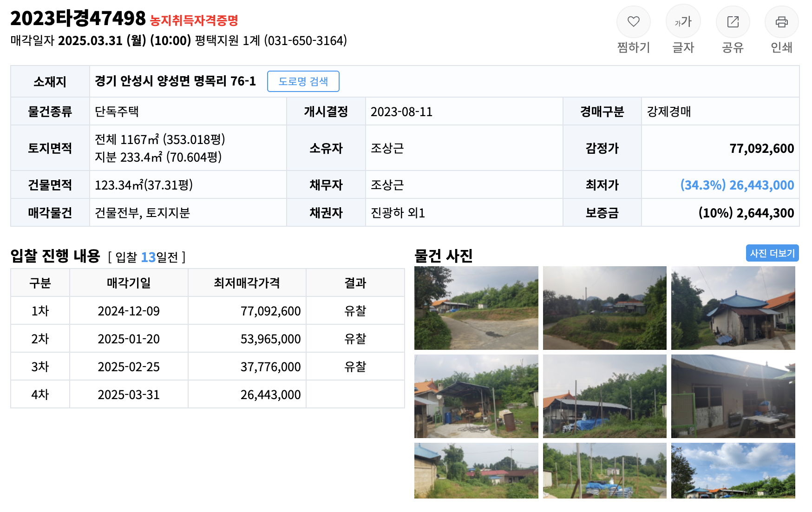Click the red 농지취득자격증명 label
Image resolution: width=812 pixels, height=512 pixels.
194,20
